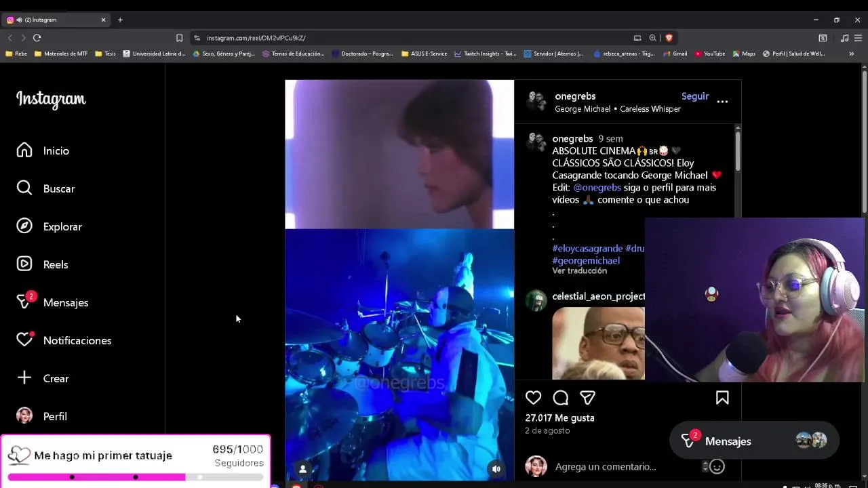The image size is (868, 488).
Task: Click bookmark icon in address bar
Action: pos(179,38)
